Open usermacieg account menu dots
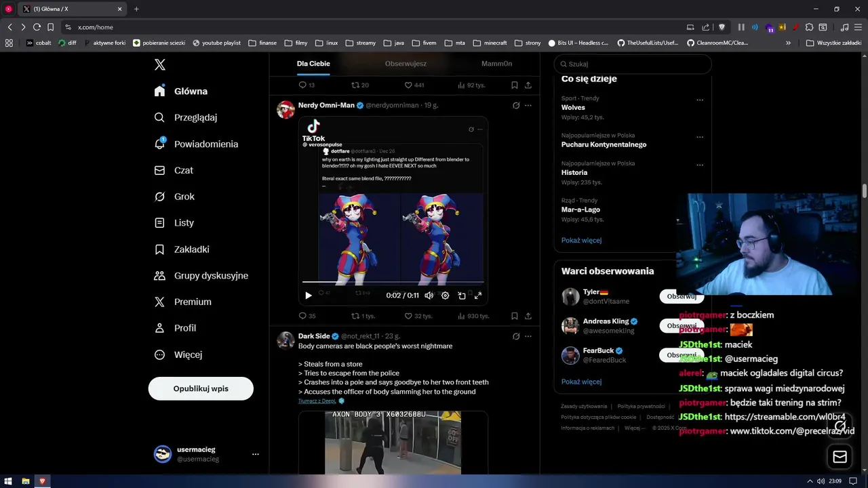 pyautogui.click(x=256, y=454)
